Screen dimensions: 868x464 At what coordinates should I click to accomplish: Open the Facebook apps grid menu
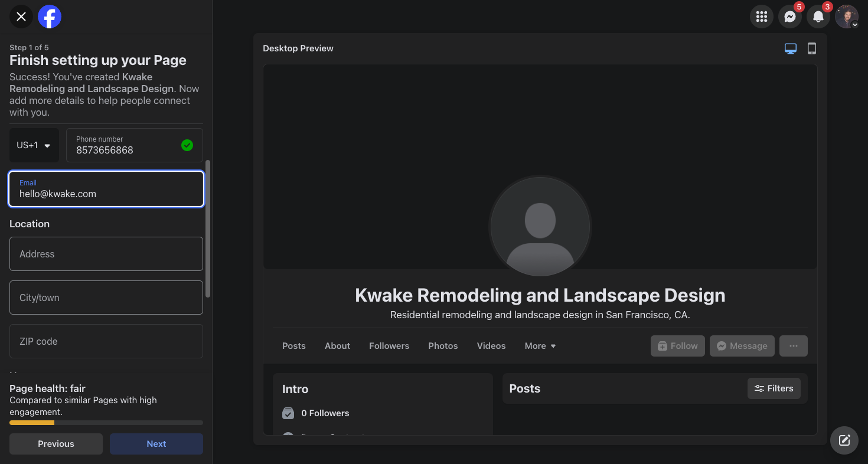pyautogui.click(x=762, y=17)
